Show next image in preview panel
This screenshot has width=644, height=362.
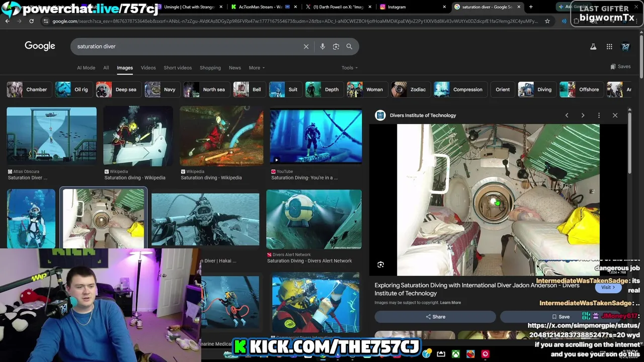(x=583, y=115)
